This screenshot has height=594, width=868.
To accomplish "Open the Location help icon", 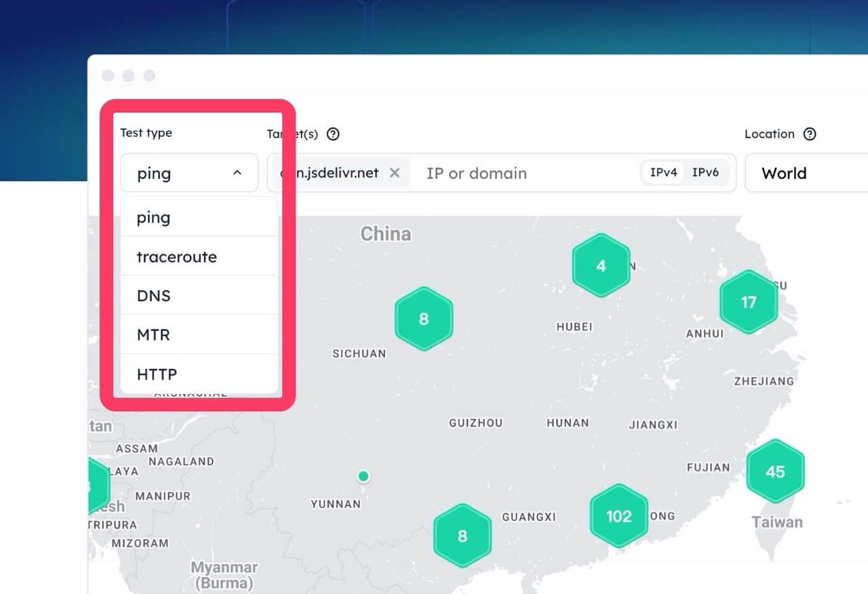I will point(810,134).
